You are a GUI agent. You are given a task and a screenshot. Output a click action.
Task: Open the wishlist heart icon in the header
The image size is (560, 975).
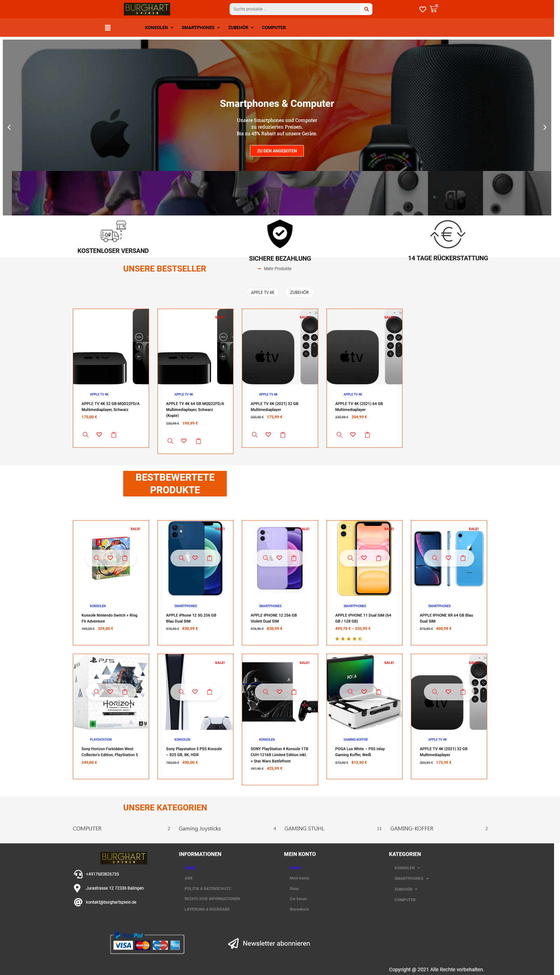(x=422, y=9)
